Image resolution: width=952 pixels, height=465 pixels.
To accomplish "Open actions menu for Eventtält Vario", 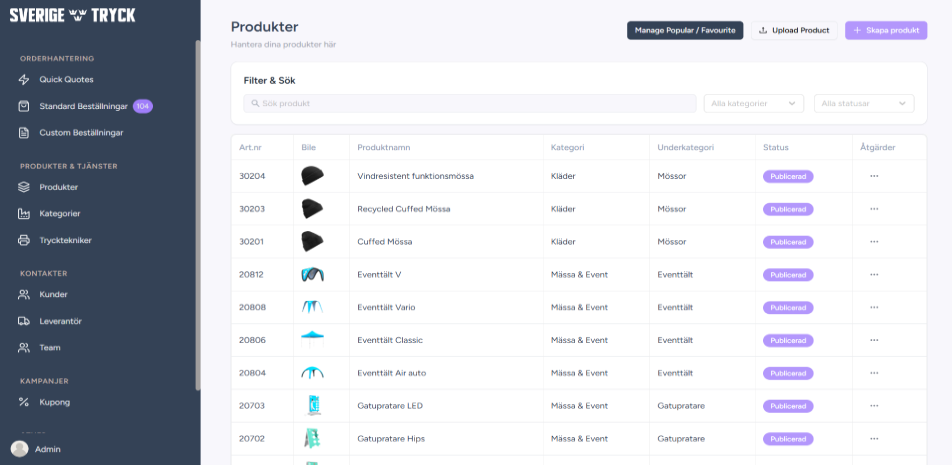I will coord(874,307).
